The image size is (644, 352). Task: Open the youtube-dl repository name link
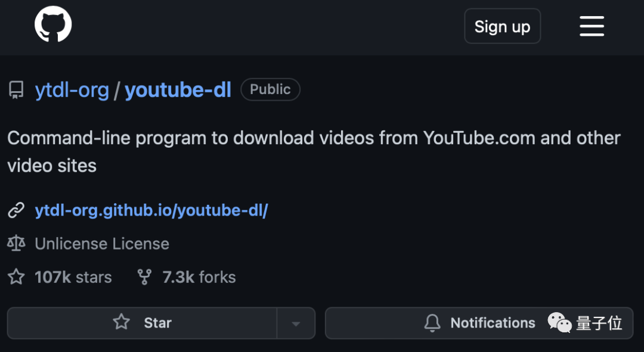[177, 89]
